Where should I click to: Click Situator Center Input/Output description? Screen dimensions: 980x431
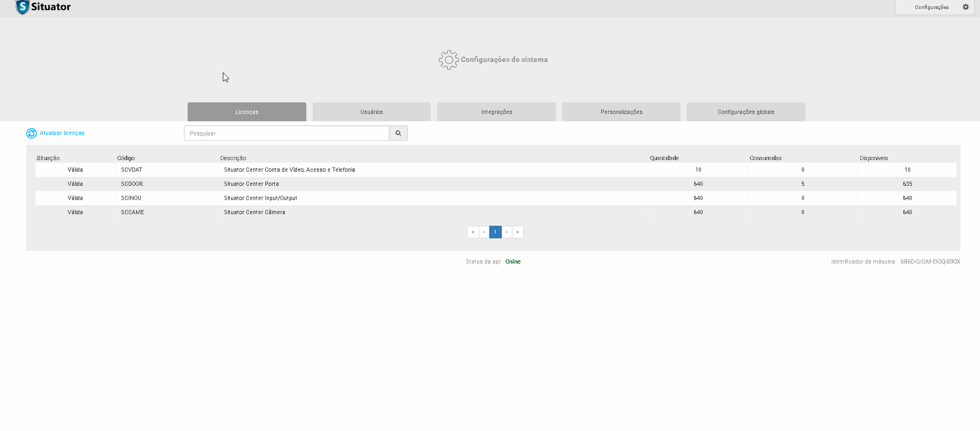click(261, 198)
